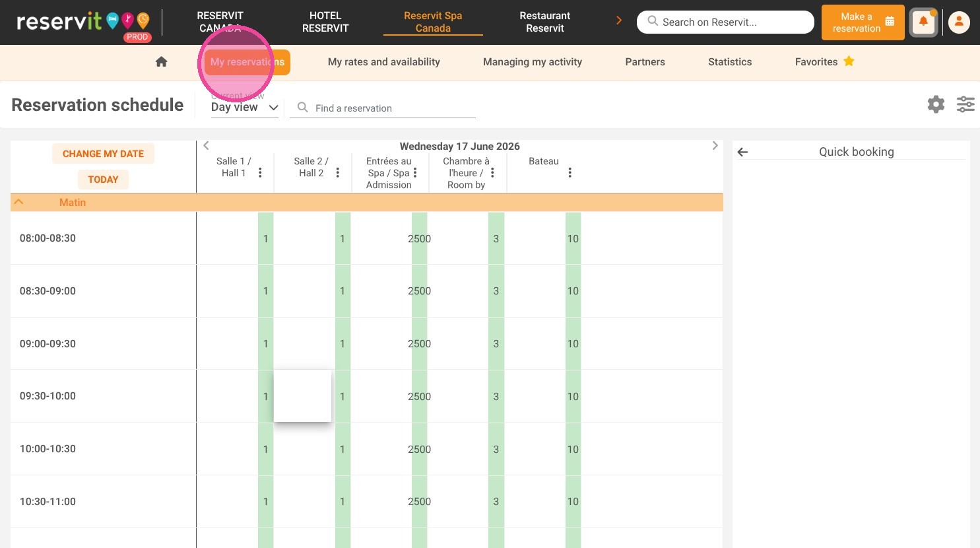Open Chambre à l'heure options menu
The height and width of the screenshot is (548, 980).
492,172
